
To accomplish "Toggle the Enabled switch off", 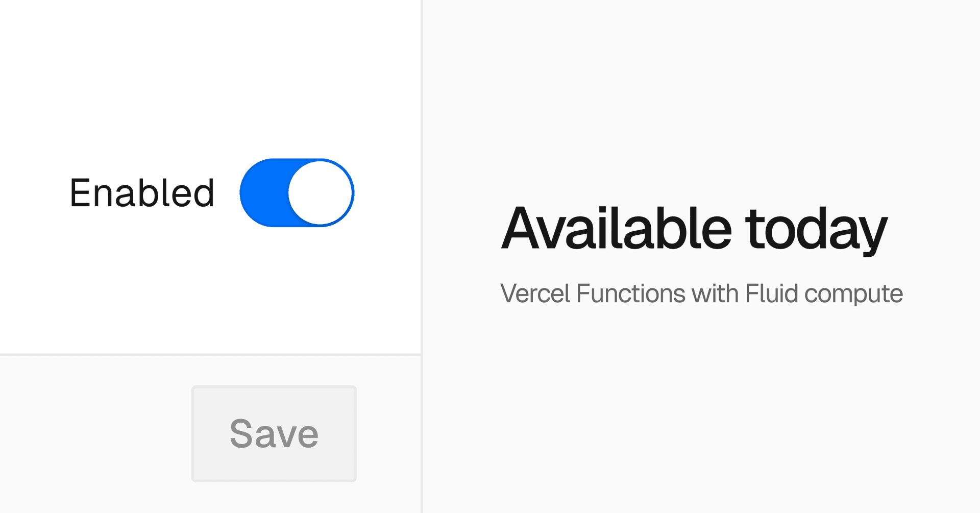I will point(297,193).
